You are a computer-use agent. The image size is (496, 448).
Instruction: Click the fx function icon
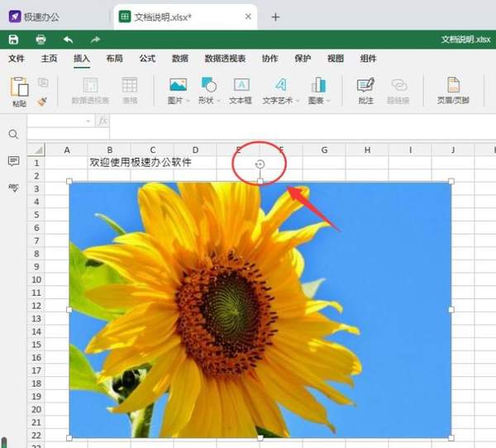click(x=103, y=121)
